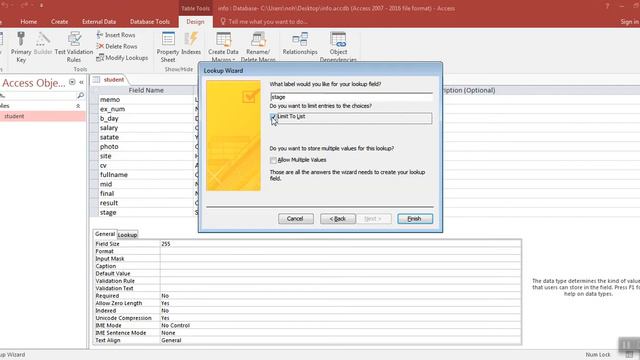Click the Tell me what you want box
This screenshot has width=640, height=360.
(x=268, y=22)
